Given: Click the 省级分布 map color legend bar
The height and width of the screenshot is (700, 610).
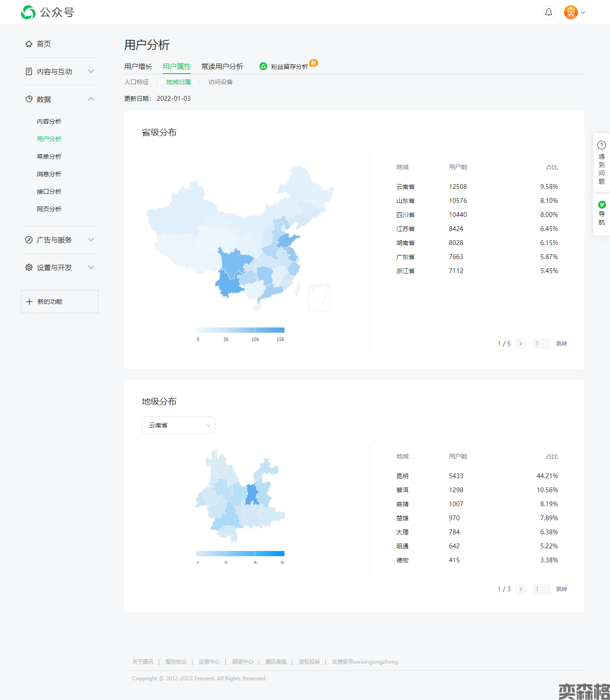Looking at the screenshot, I should 240,330.
